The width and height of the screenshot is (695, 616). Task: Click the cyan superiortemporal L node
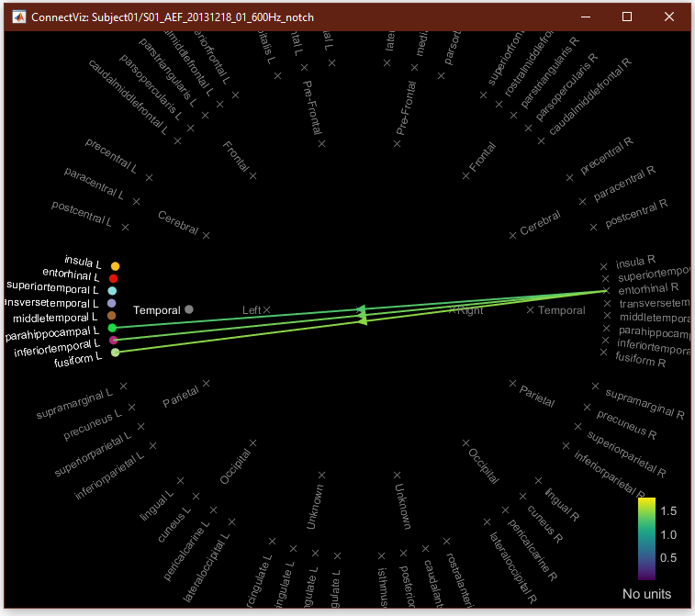[112, 290]
